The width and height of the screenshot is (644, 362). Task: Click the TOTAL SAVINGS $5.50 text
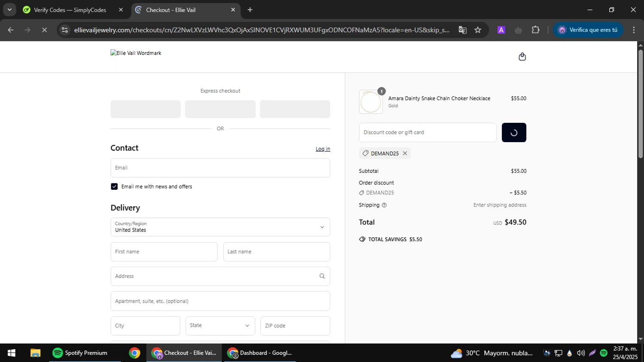(395, 240)
